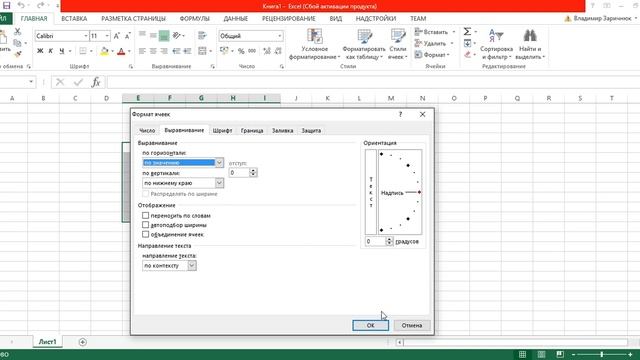Click the insert function fx icon
This screenshot has height=360, width=640.
coord(96,82)
